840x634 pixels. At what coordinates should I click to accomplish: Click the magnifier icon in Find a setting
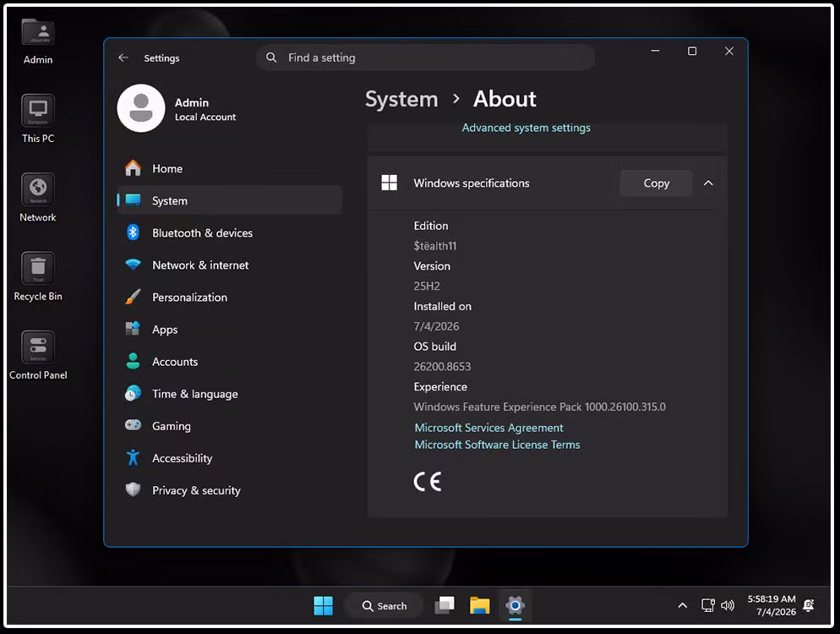(271, 57)
